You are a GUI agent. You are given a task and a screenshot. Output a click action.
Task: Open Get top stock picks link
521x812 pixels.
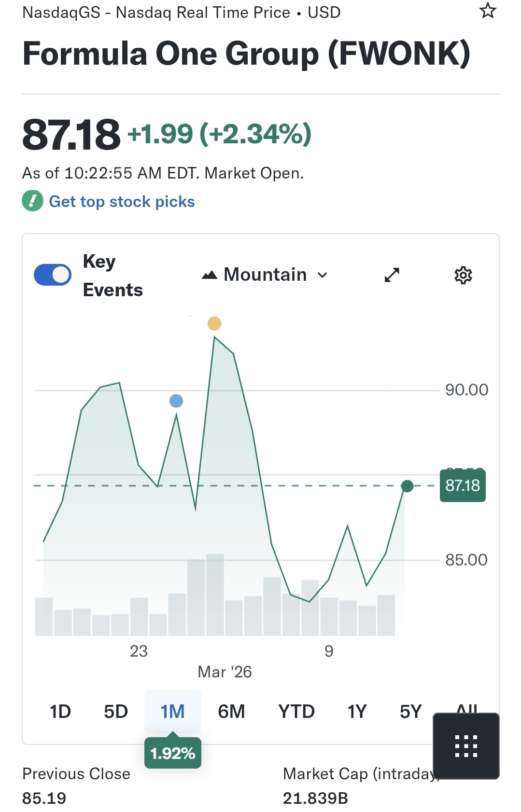tap(122, 201)
